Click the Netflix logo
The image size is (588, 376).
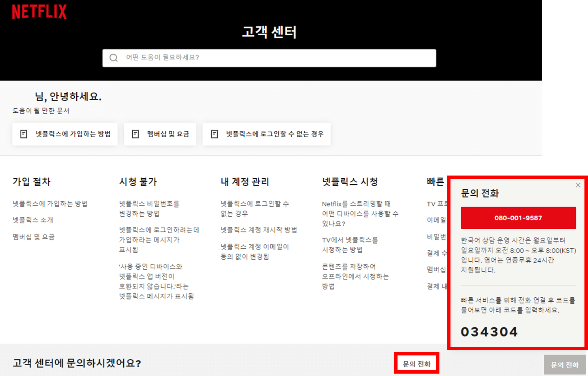tap(40, 12)
